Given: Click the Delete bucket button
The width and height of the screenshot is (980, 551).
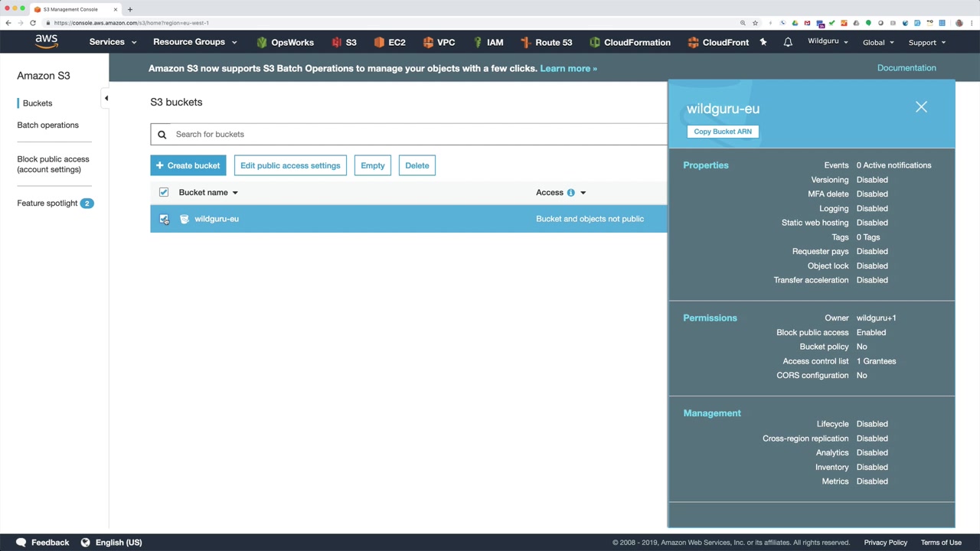Looking at the screenshot, I should click(x=417, y=165).
